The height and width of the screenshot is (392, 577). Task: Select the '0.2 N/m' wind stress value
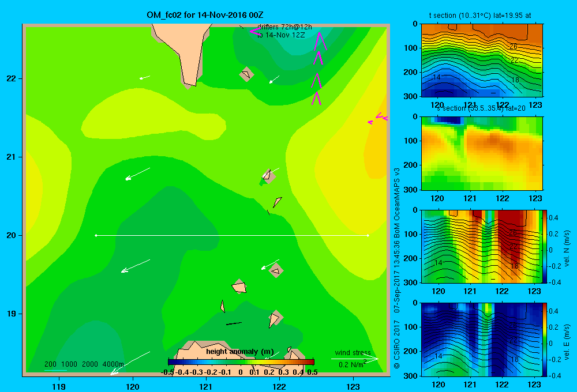tap(351, 365)
